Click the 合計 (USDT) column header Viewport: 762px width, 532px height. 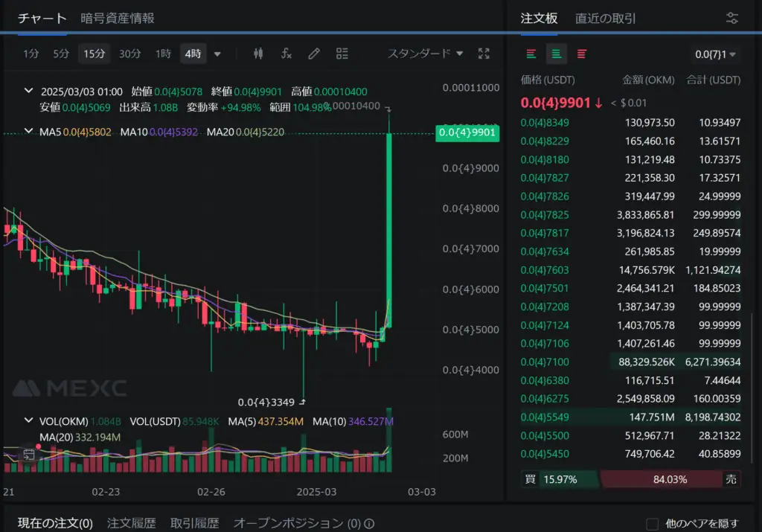tap(713, 80)
